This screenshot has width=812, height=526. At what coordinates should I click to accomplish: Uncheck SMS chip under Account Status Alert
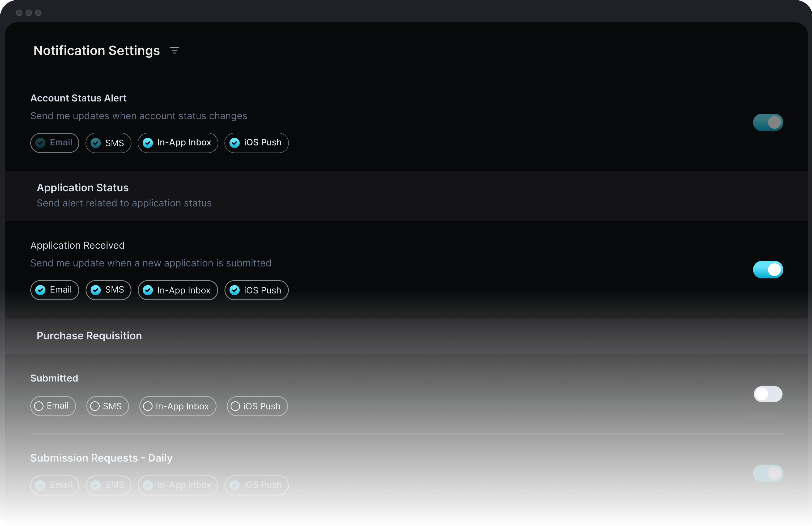pos(108,143)
